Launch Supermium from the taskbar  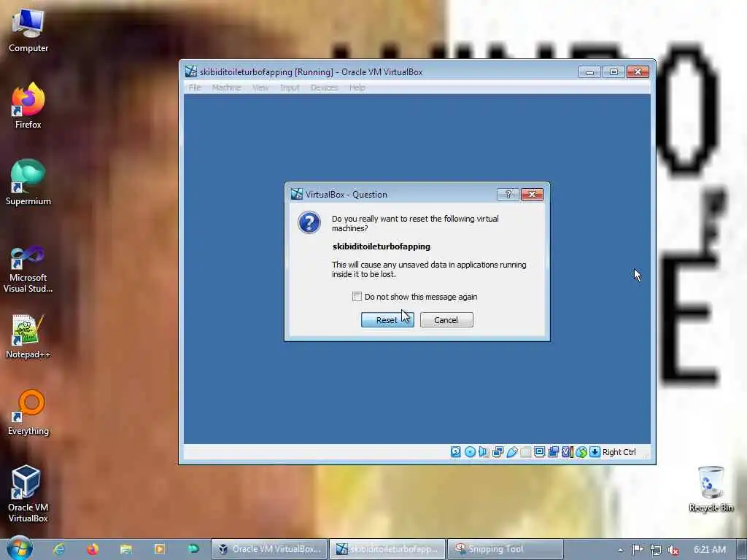pos(193,549)
